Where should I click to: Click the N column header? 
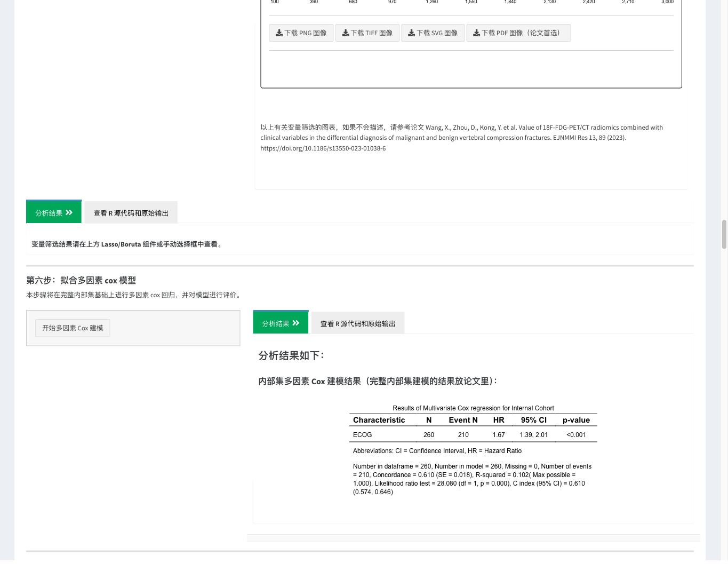(429, 420)
